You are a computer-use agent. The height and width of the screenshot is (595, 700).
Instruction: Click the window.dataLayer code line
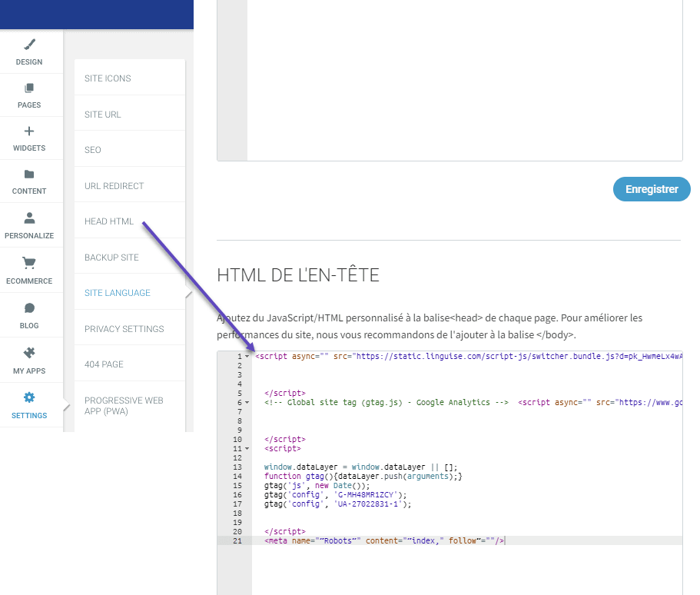tap(360, 467)
